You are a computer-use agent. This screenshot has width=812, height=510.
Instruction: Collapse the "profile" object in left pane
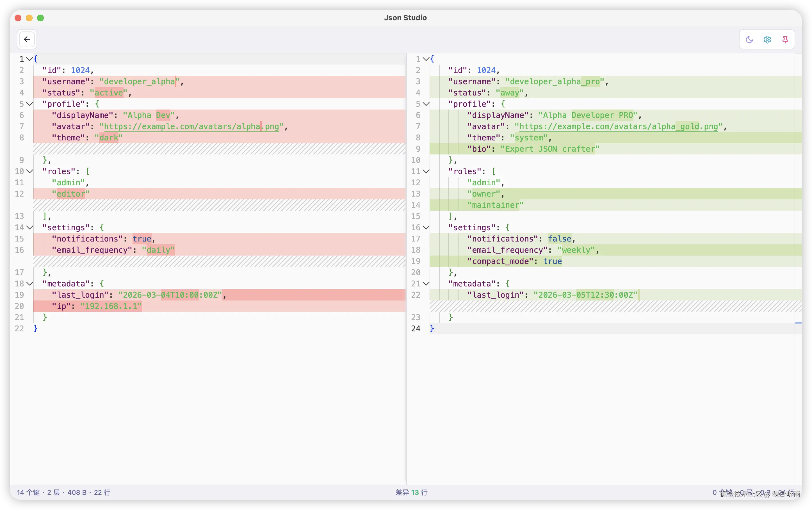(x=29, y=104)
